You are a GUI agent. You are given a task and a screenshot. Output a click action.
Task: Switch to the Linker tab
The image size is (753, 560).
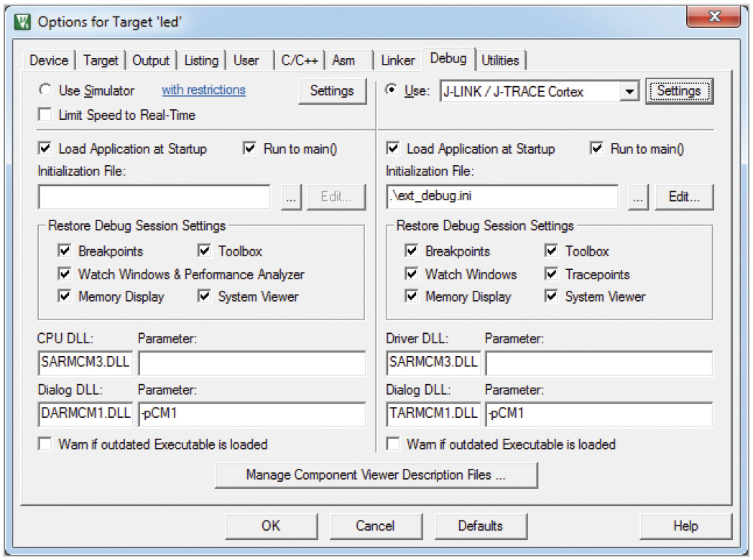pos(398,60)
